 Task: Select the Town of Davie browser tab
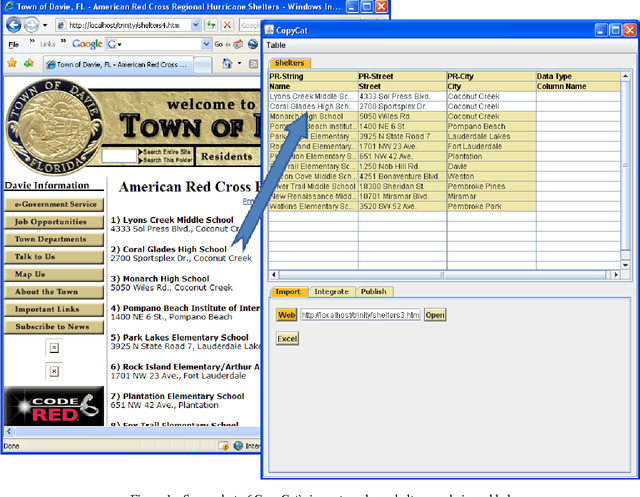118,64
